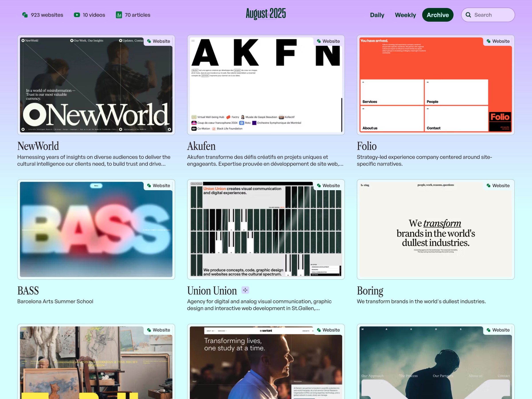The height and width of the screenshot is (399, 532).
Task: Click the Website badge on BASS card
Action: [x=159, y=186]
